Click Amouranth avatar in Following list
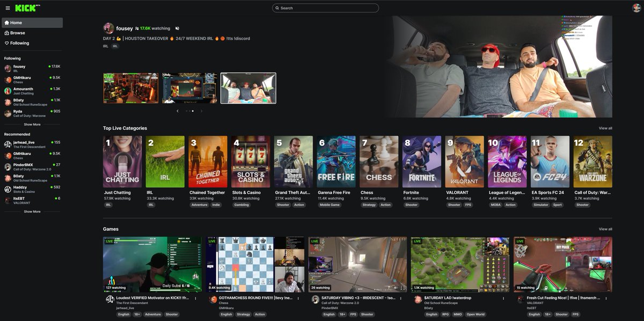The image size is (644, 321). (8, 91)
